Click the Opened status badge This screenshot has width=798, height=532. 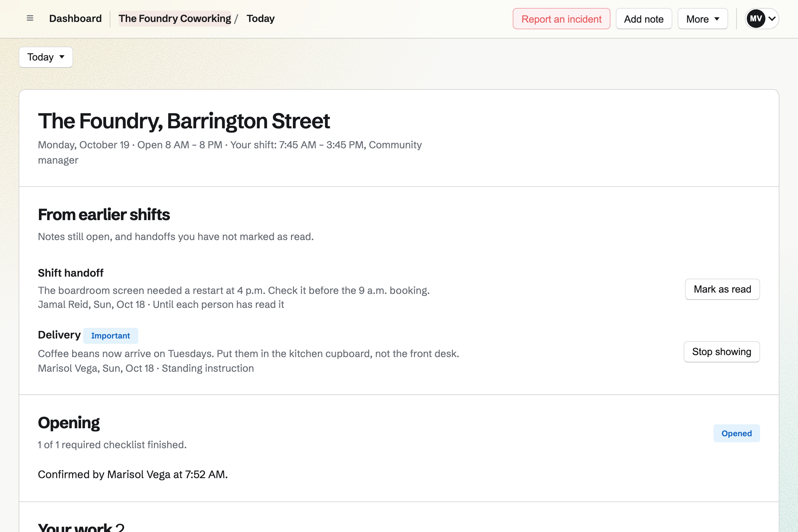coord(736,433)
